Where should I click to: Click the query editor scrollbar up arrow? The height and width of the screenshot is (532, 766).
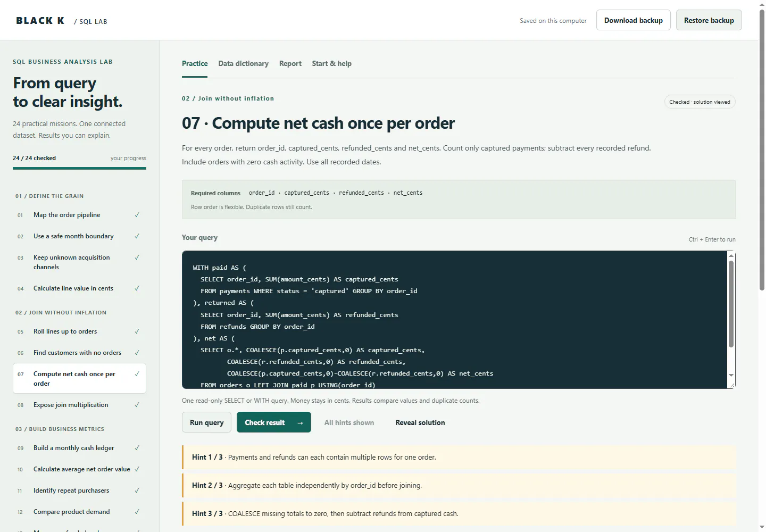731,256
